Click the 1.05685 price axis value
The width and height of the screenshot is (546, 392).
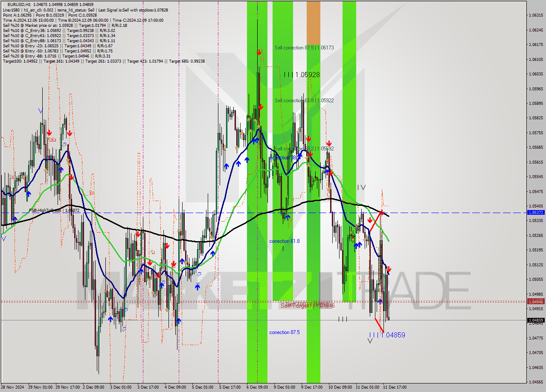pyautogui.click(x=536, y=147)
